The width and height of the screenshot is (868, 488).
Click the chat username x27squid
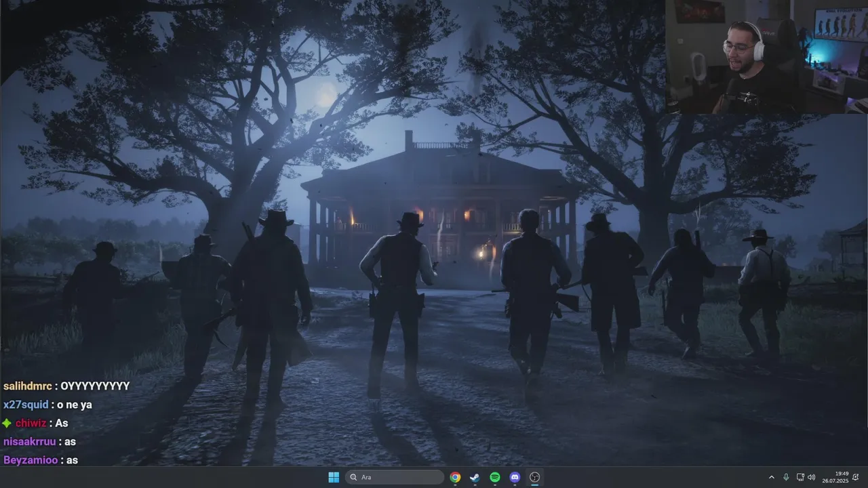(x=26, y=405)
